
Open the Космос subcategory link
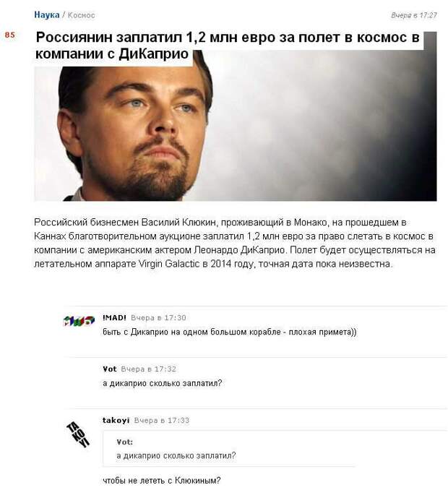point(81,15)
